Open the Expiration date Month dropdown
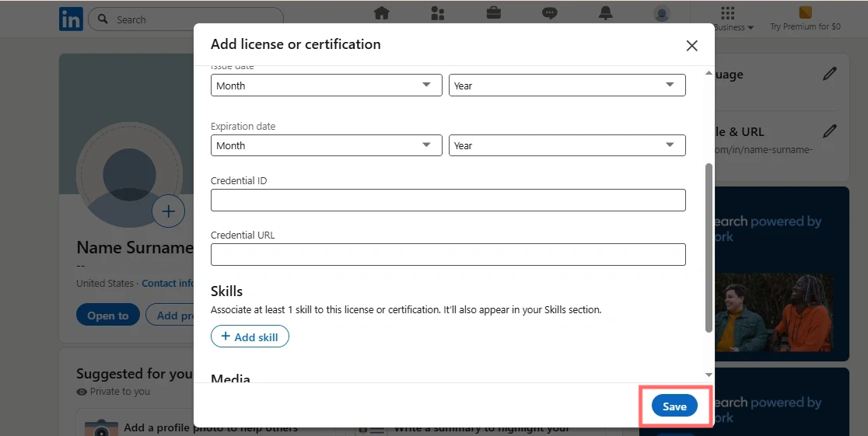Image resolution: width=868 pixels, height=436 pixels. point(326,145)
